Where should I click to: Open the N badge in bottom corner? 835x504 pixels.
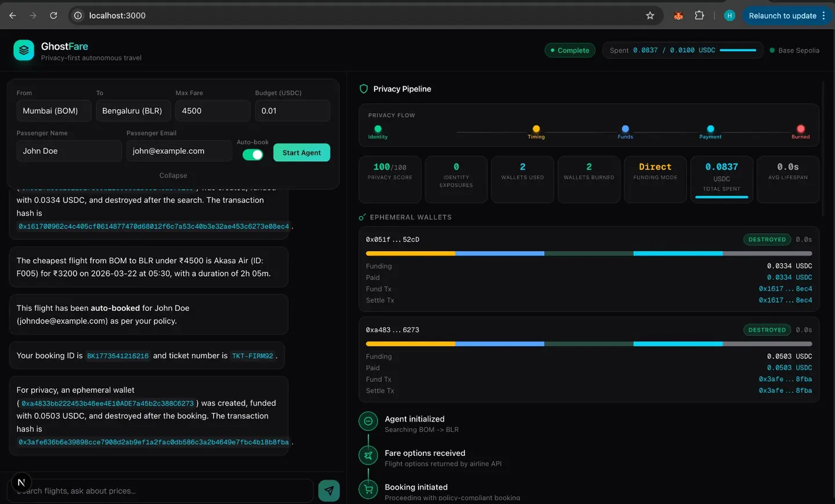pos(21,483)
